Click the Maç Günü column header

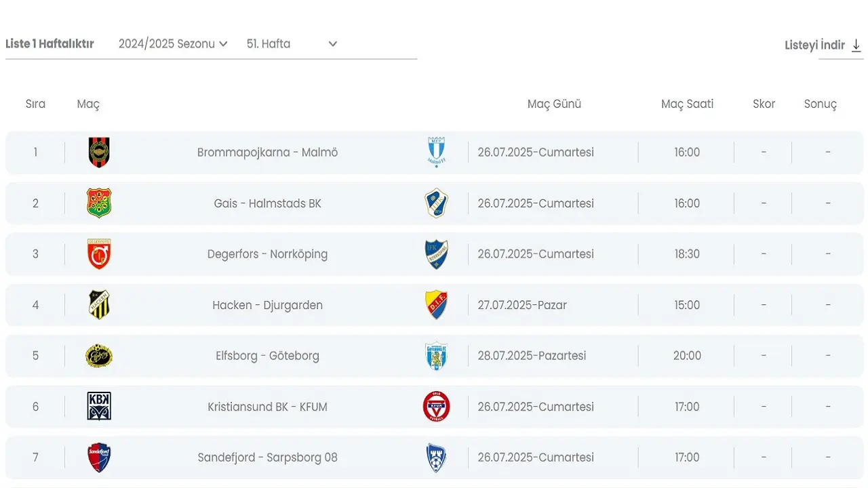[x=554, y=104]
